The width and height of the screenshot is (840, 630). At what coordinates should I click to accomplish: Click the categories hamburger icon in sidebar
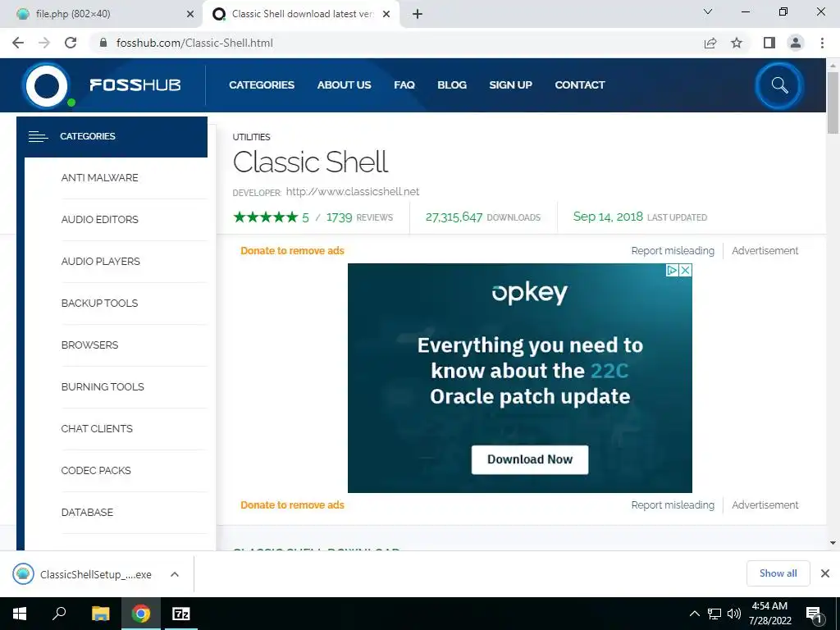click(38, 137)
